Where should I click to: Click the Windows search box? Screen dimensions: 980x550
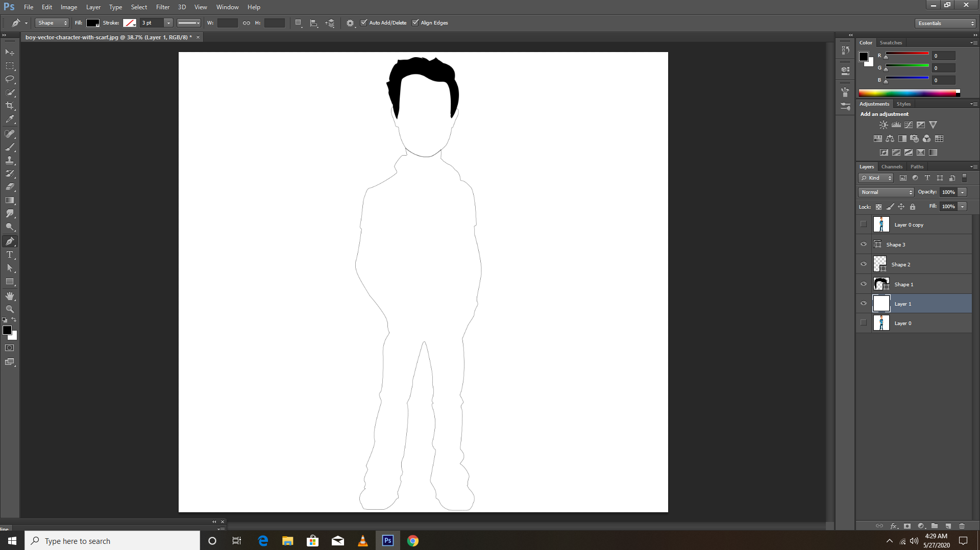click(x=112, y=541)
